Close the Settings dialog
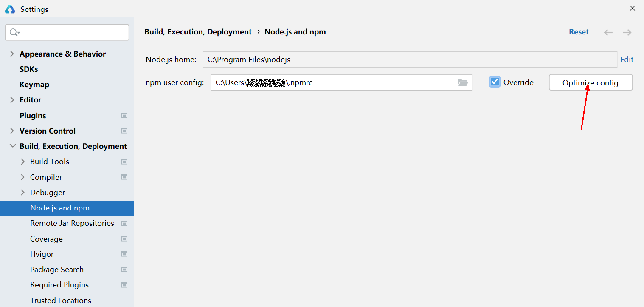This screenshot has width=644, height=307. (633, 8)
